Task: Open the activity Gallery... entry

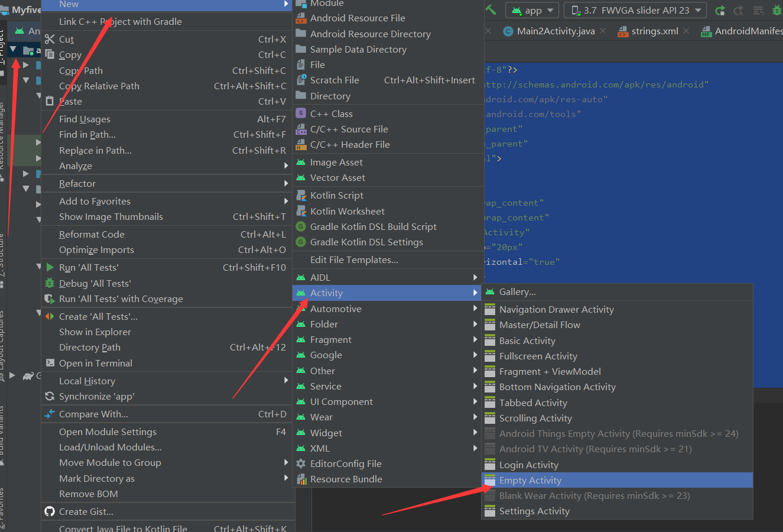Action: tap(617, 291)
